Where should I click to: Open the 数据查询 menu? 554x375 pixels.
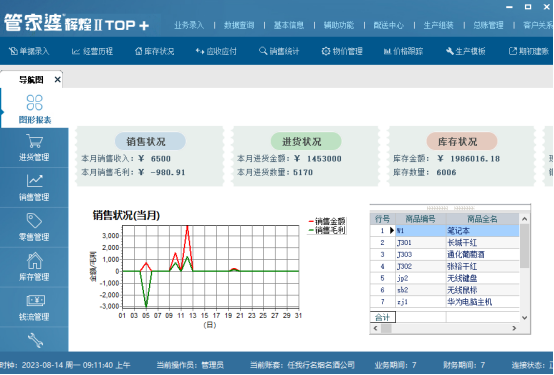click(239, 25)
